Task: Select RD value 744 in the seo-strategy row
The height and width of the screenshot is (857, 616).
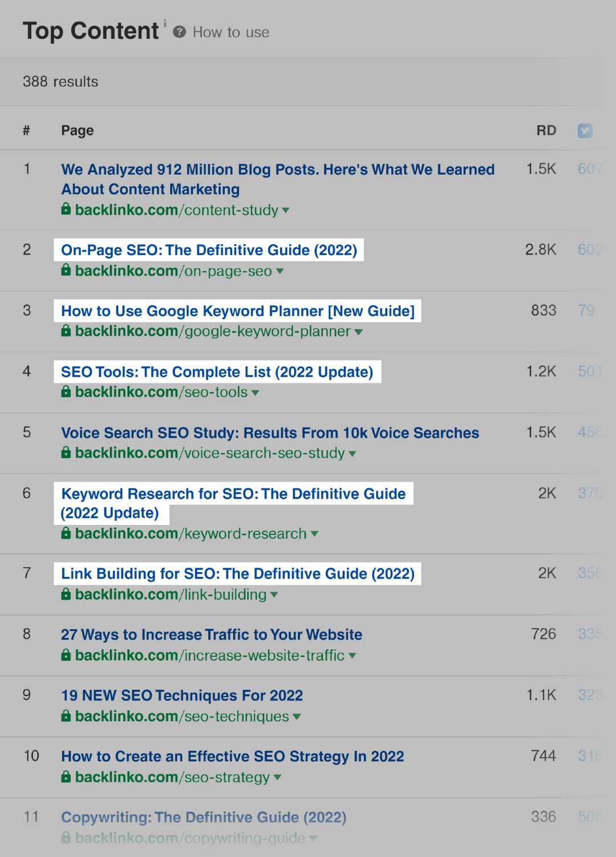Action: point(544,756)
